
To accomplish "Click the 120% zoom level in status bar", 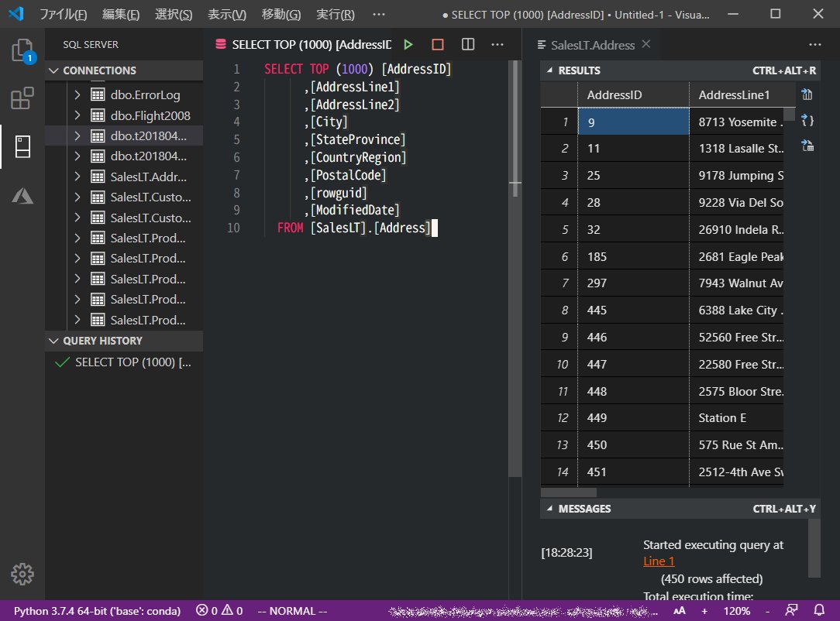I will point(736,611).
